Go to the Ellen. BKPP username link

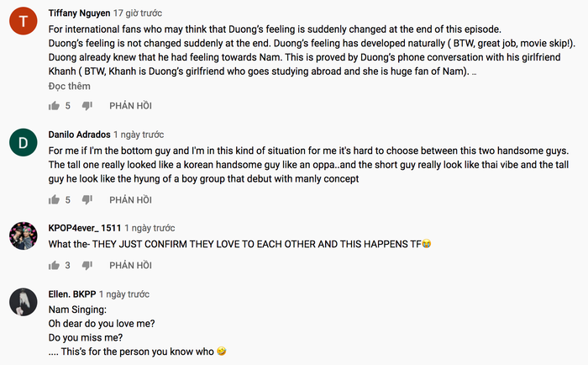[x=71, y=294]
